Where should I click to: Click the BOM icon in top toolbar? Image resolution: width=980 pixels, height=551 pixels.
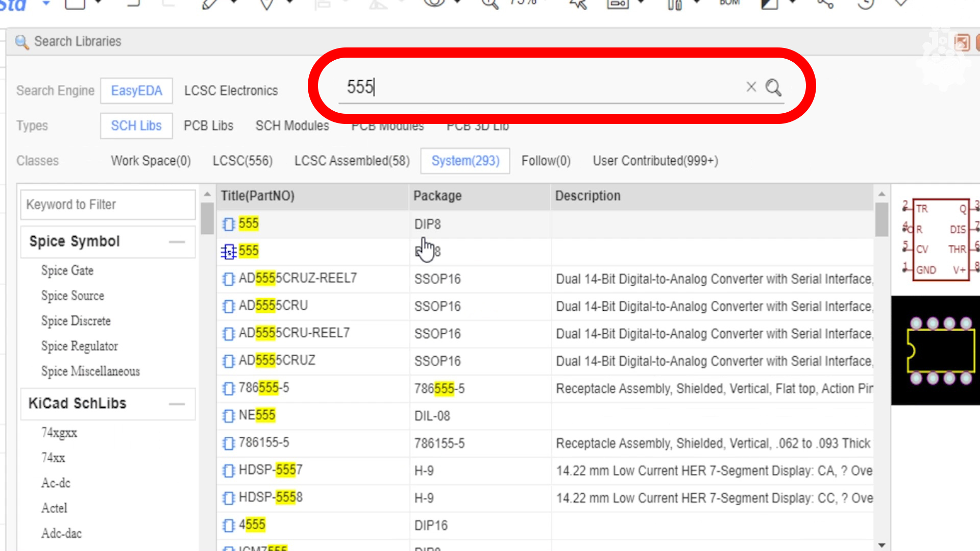tap(729, 3)
